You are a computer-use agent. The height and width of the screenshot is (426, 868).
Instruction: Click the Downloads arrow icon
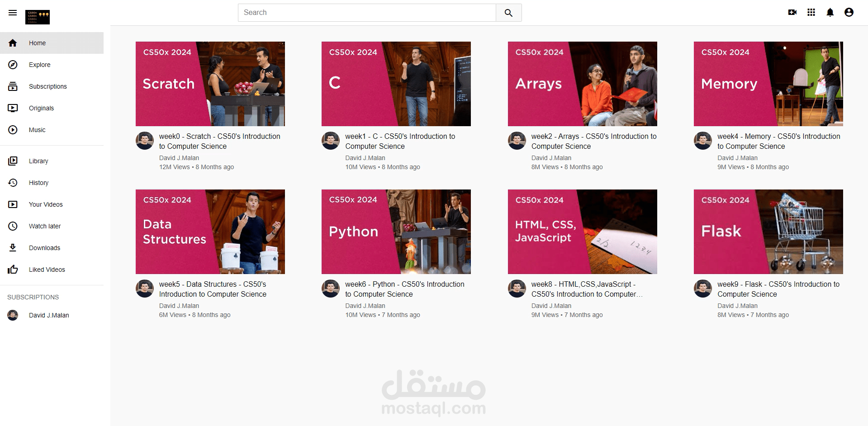point(13,248)
